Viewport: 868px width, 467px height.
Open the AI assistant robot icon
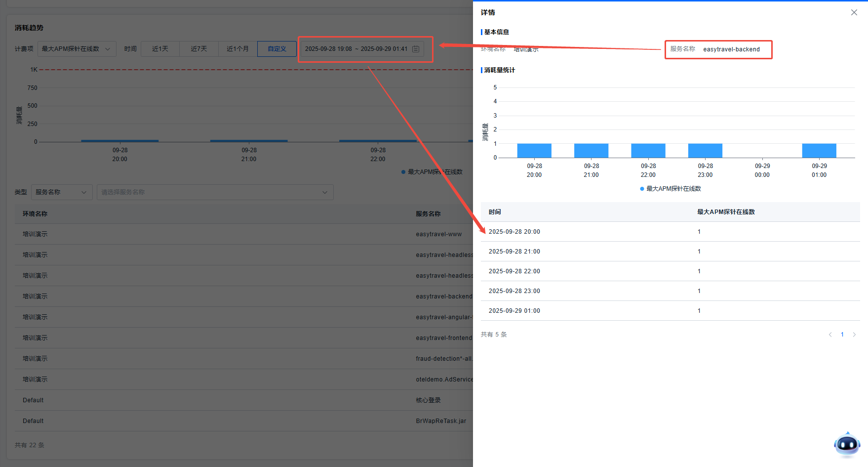tap(847, 444)
